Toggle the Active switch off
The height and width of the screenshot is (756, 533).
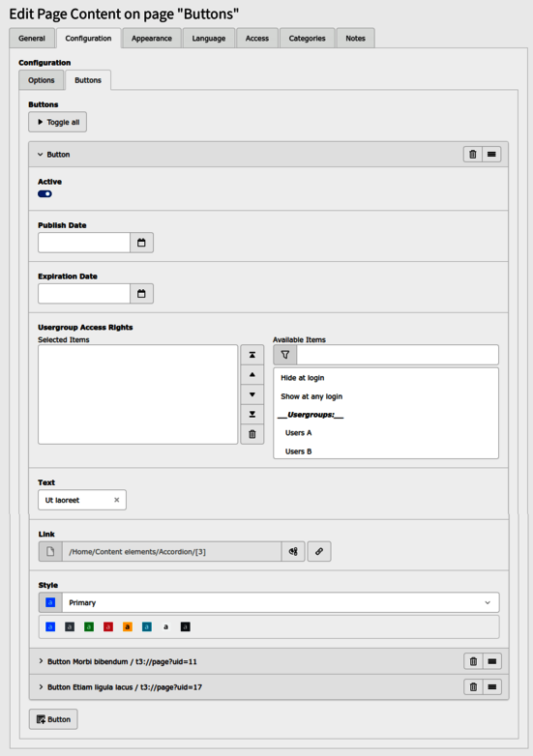(x=44, y=193)
